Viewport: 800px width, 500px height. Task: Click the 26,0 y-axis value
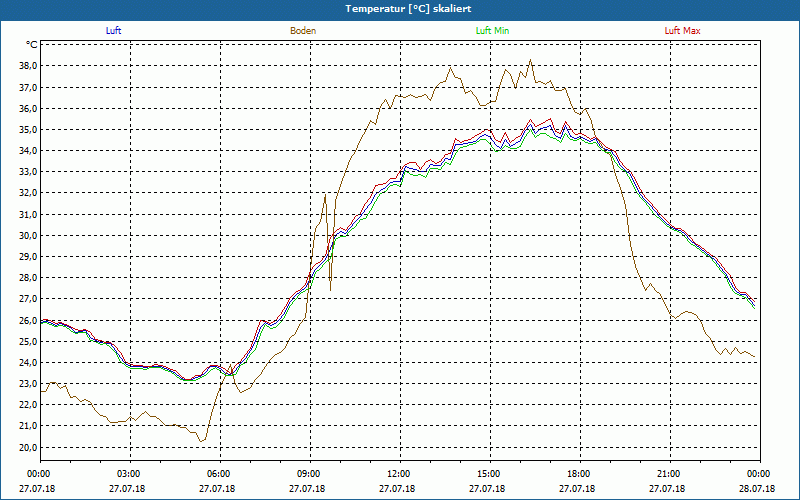(x=28, y=320)
